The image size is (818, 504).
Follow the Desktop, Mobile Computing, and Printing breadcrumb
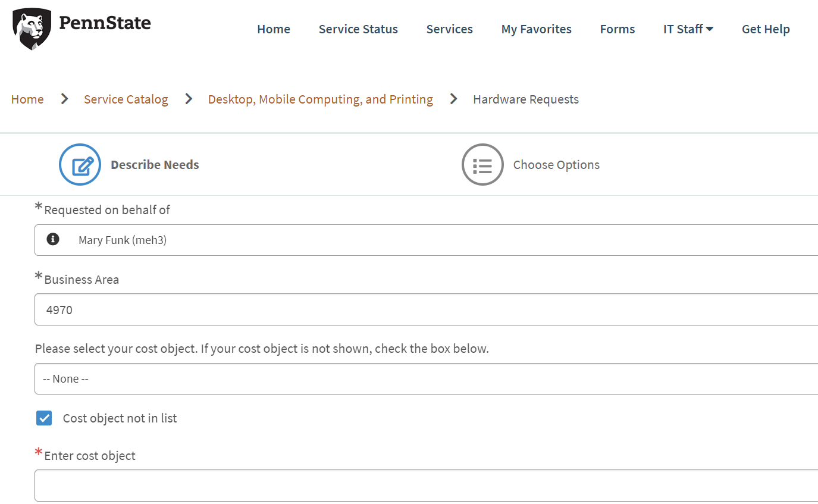tap(321, 99)
